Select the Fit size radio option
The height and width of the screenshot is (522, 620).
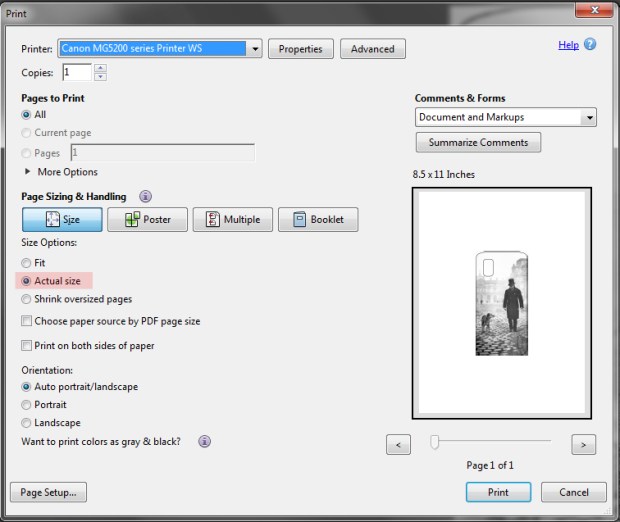point(27,263)
